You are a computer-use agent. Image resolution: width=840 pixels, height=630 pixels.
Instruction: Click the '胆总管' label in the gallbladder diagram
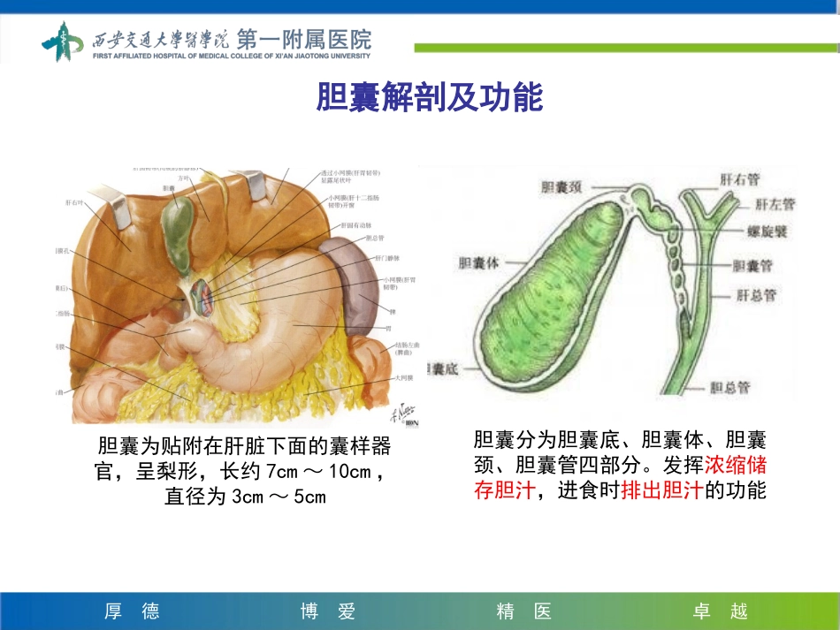tap(730, 387)
